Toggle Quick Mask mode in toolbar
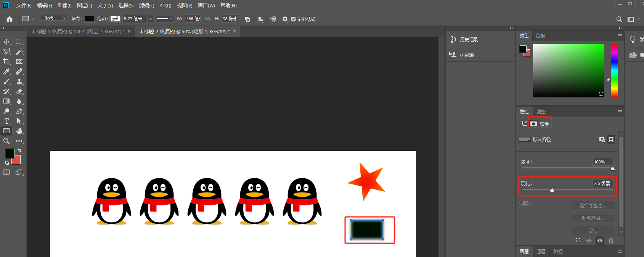Screen dimensions: 644x257 point(6,172)
